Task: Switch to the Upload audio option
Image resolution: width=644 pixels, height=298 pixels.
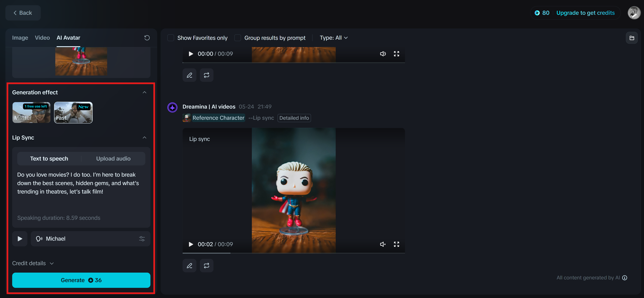Action: click(x=113, y=158)
